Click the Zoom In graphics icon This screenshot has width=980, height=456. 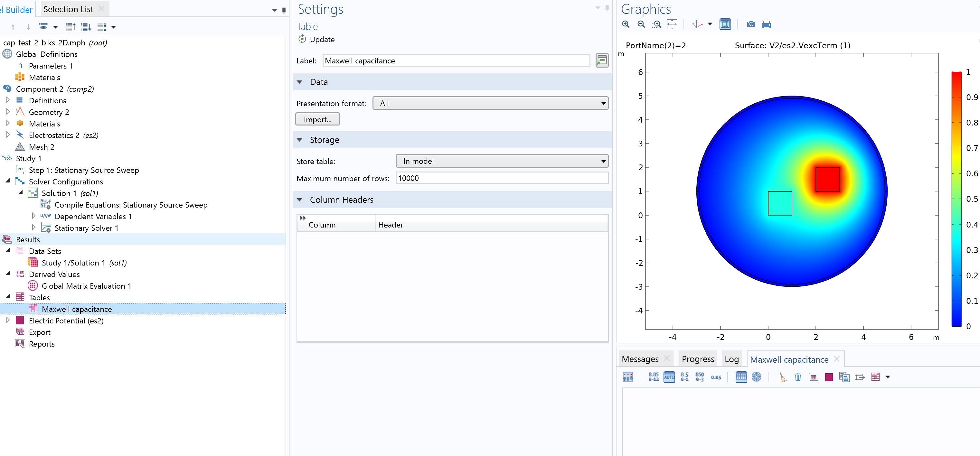coord(626,24)
